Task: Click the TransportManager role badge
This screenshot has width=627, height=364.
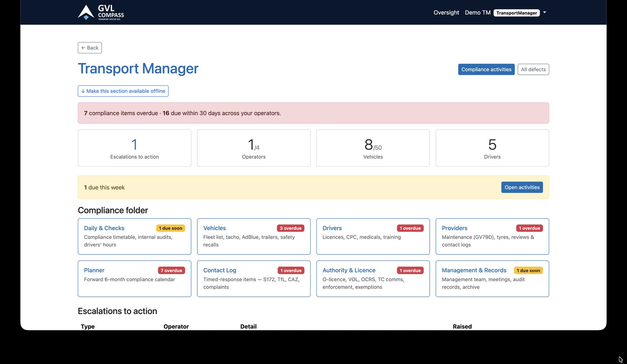Action: pyautogui.click(x=517, y=13)
